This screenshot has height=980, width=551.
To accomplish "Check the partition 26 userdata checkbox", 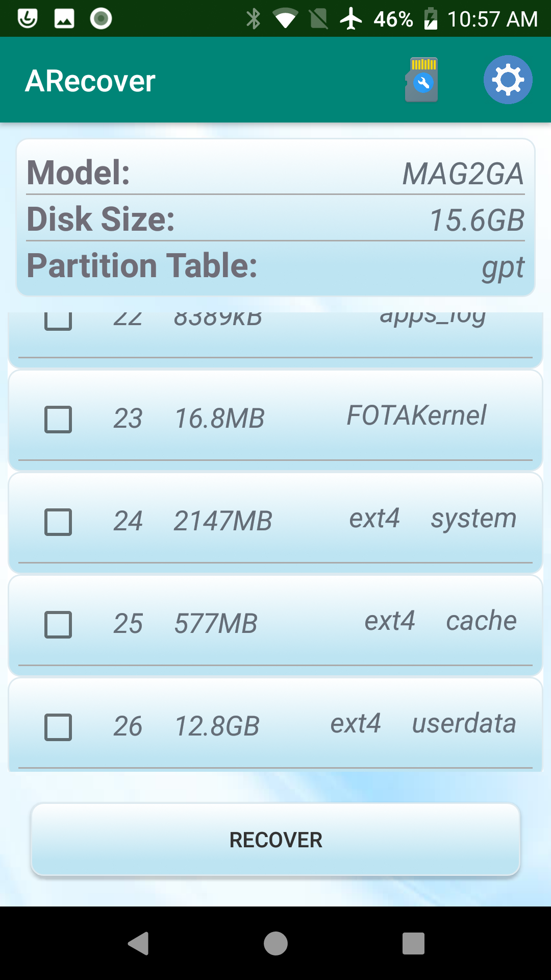I will pos(58,727).
